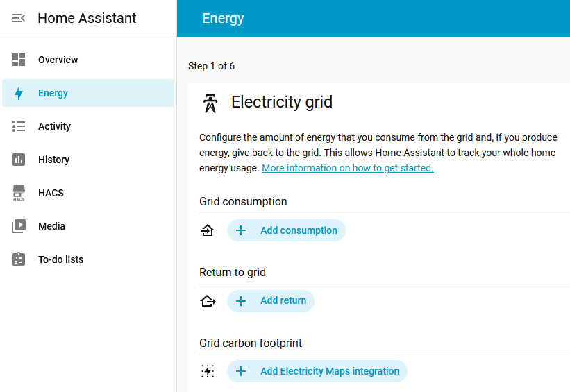Open HACS in the sidebar
The height and width of the screenshot is (392, 570).
coord(88,193)
